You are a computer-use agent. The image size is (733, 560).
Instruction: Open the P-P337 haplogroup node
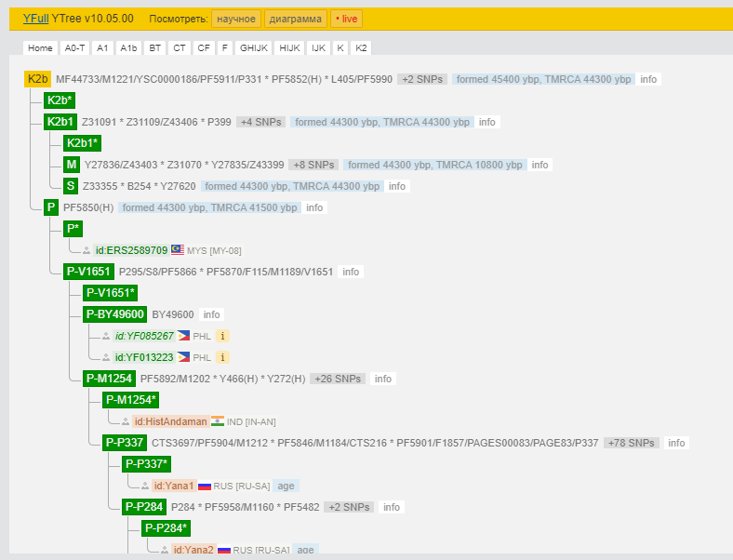point(125,443)
